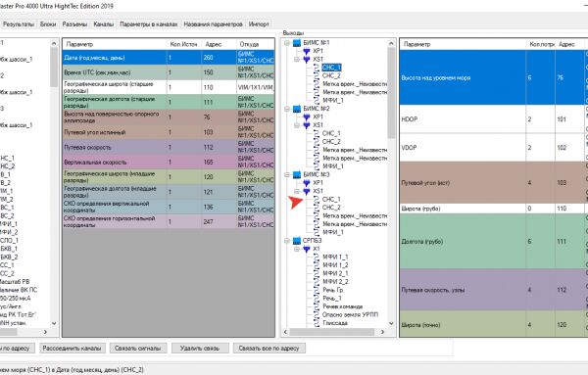Click the XP1 connector icon under БИМС №2
The height and width of the screenshot is (375, 588).
pos(307,117)
